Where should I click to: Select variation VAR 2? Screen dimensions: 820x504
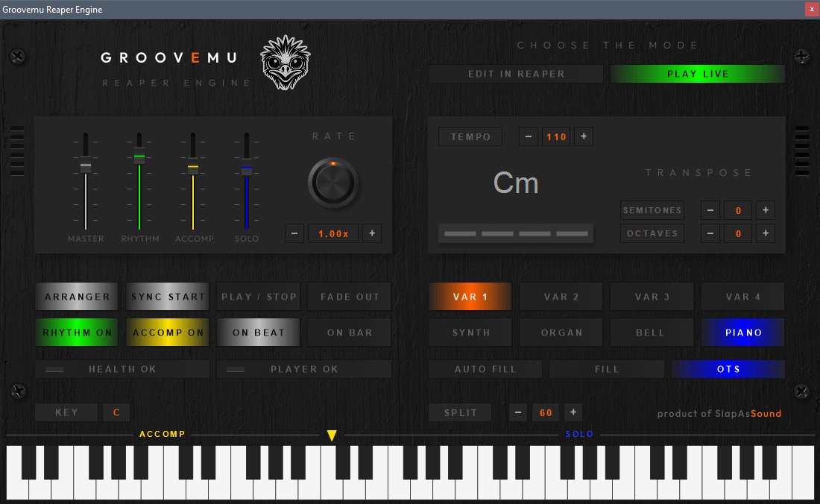561,297
